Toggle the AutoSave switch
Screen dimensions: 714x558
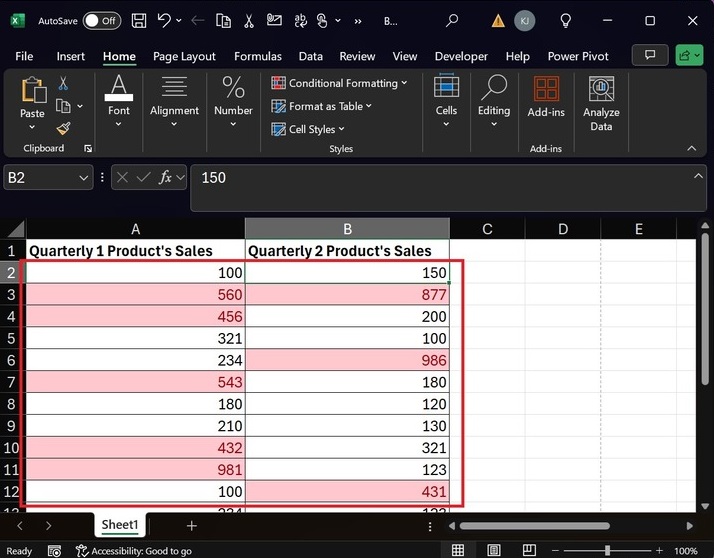point(101,20)
